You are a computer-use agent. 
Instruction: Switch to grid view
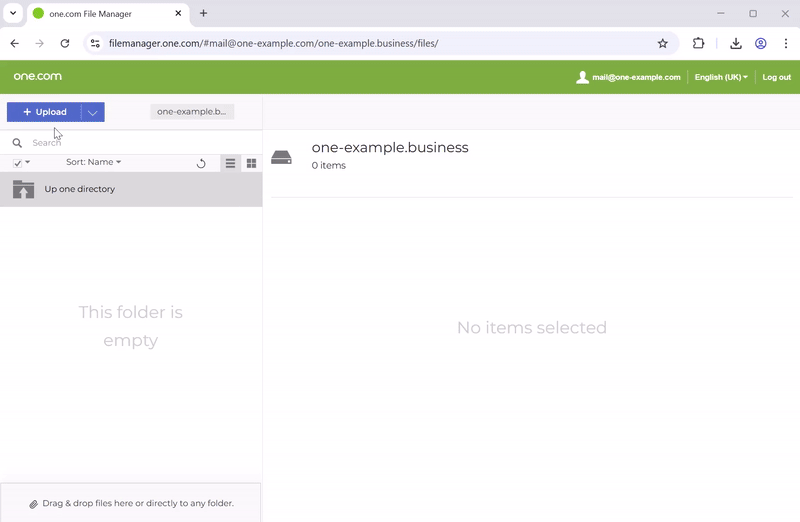tap(252, 163)
